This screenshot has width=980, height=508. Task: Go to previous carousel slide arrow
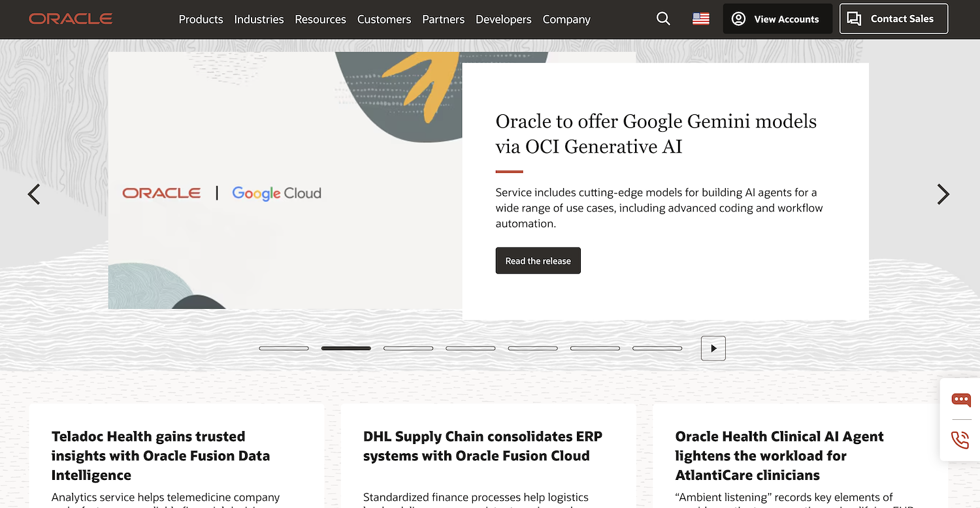click(x=34, y=194)
